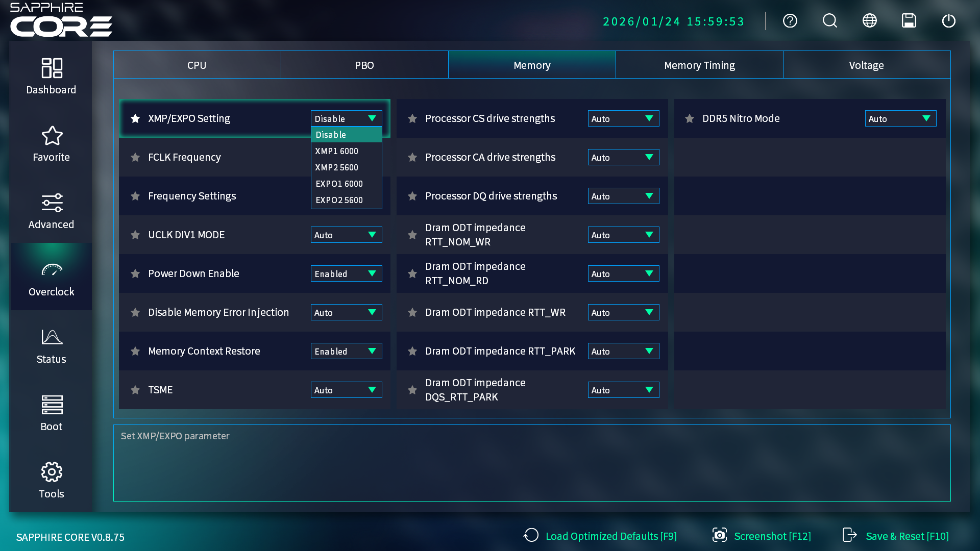Viewport: 980px width, 551px height.
Task: Go to the Status sidebar page
Action: point(51,346)
